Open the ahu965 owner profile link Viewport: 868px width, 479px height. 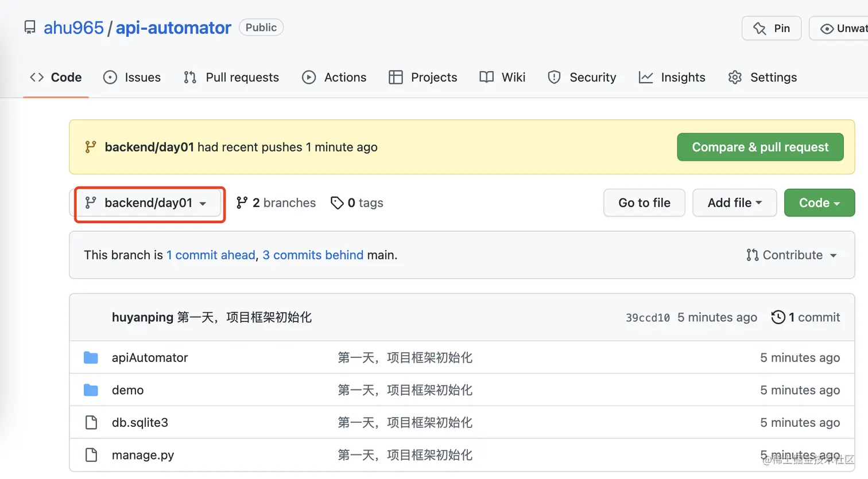pos(73,28)
